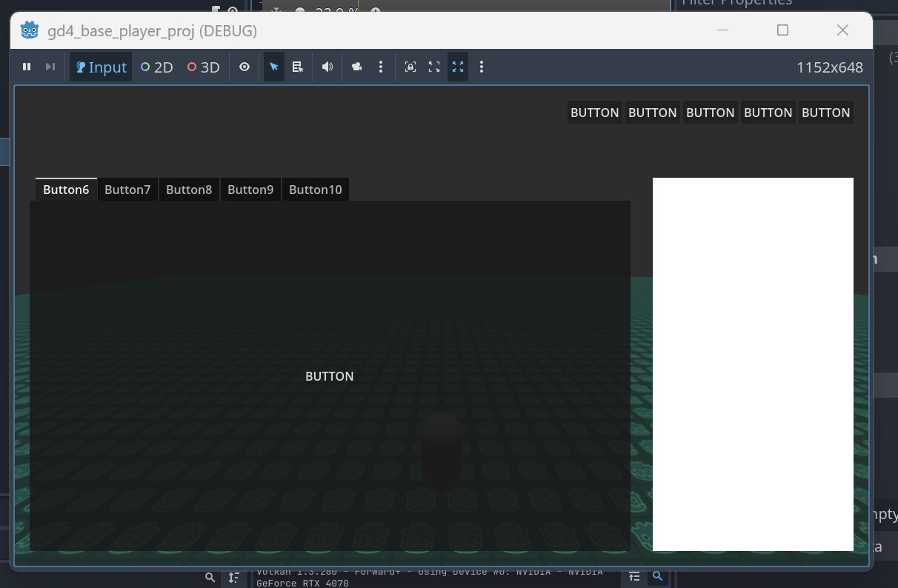Switch to Input selection mode
Image resolution: width=898 pixels, height=588 pixels.
tap(102, 67)
